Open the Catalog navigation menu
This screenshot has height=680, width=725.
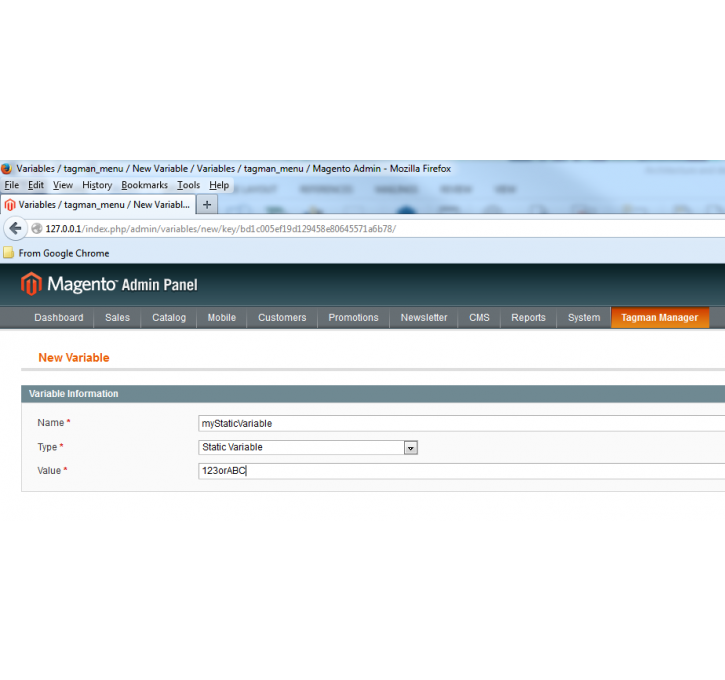169,318
